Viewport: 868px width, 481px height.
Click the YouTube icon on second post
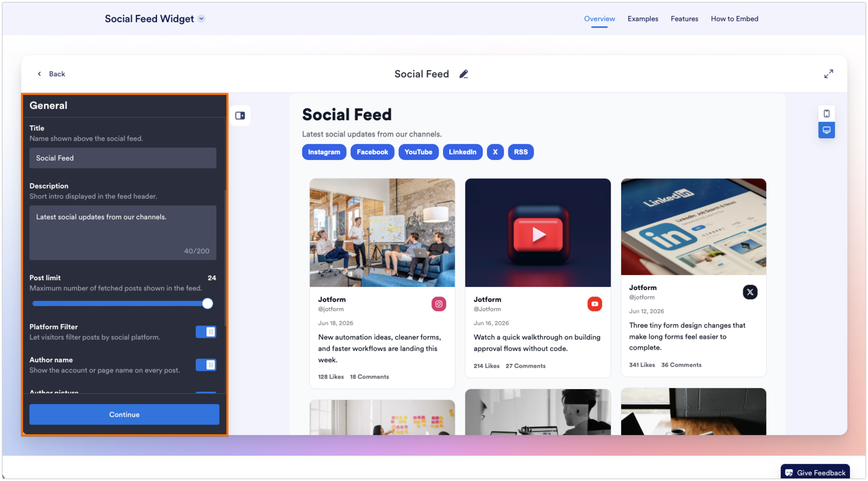tap(595, 304)
